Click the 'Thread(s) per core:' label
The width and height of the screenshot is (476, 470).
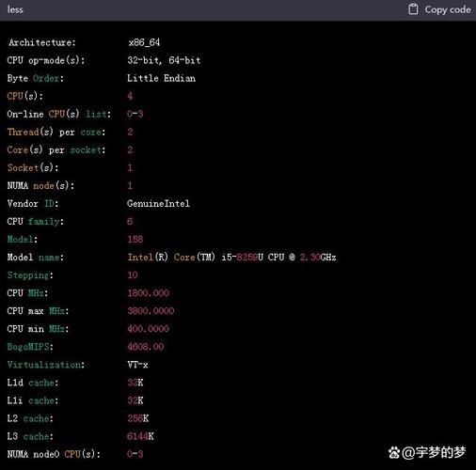pyautogui.click(x=56, y=132)
